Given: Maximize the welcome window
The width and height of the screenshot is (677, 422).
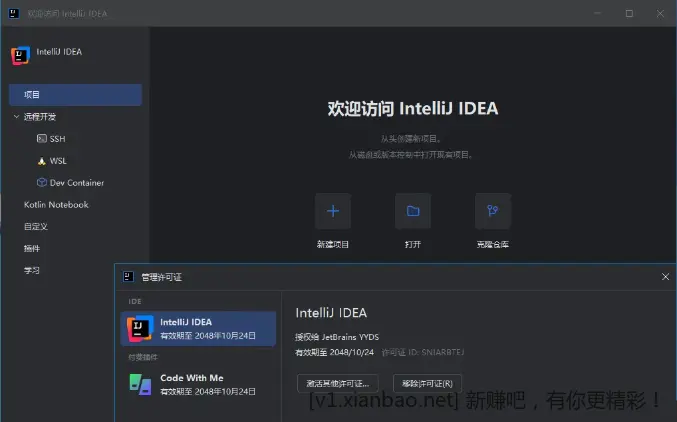Looking at the screenshot, I should pos(629,13).
